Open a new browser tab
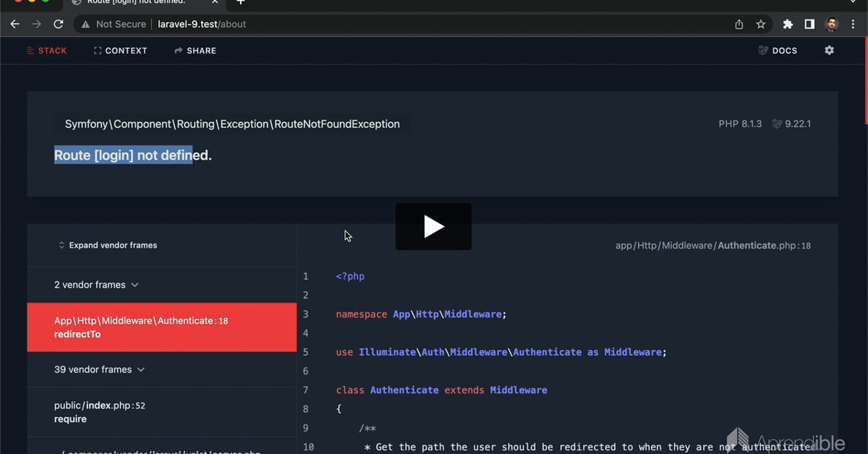This screenshot has height=454, width=868. 241,2
